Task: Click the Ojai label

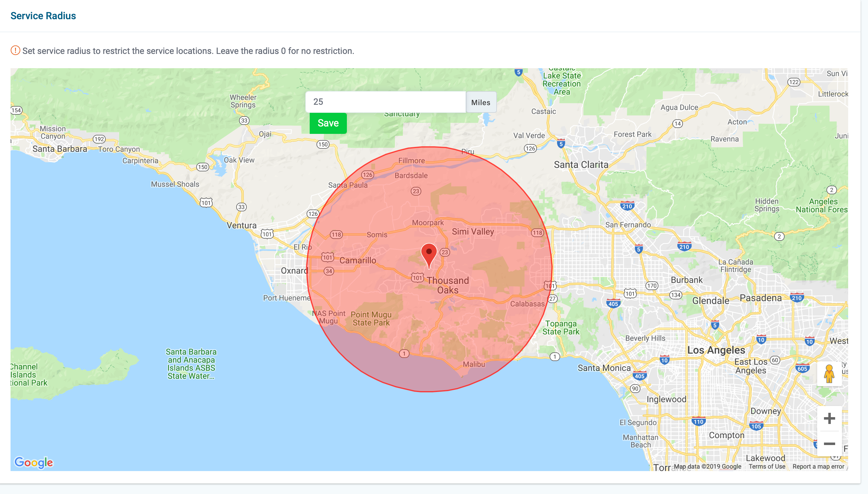Action: coord(265,134)
